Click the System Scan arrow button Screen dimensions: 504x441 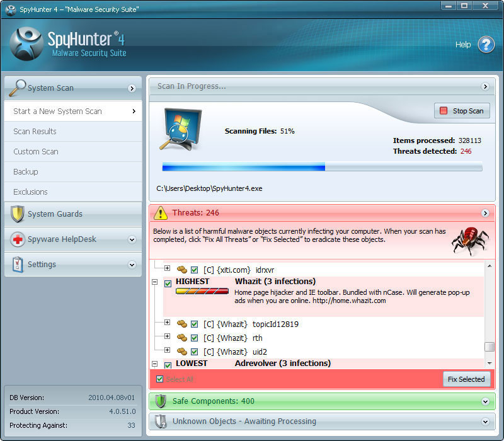point(132,88)
